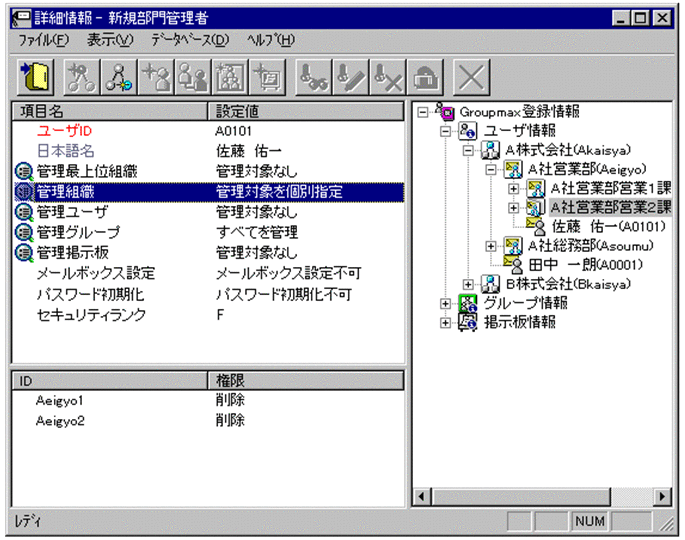Click the key with glasses icon
Viewport: 685px width, 540px height.
314,77
